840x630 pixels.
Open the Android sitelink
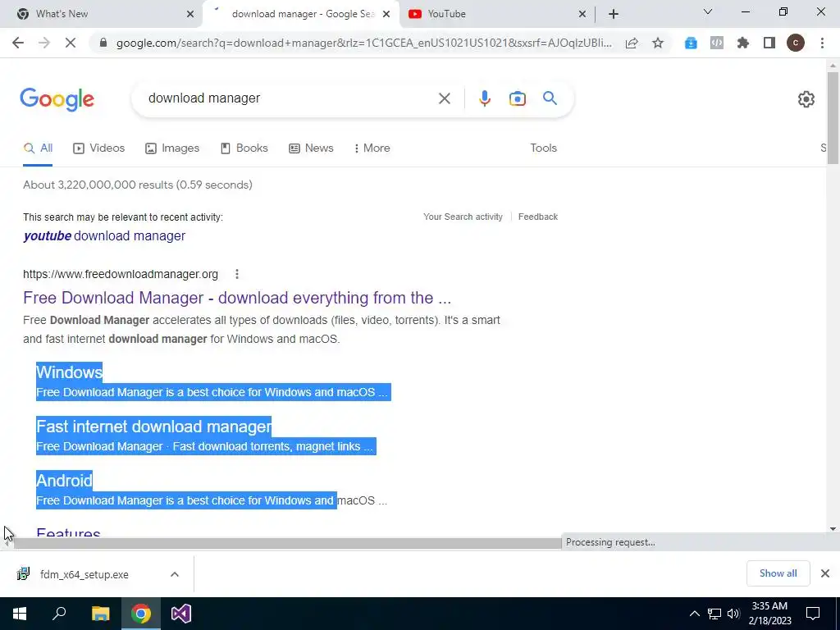[64, 481]
